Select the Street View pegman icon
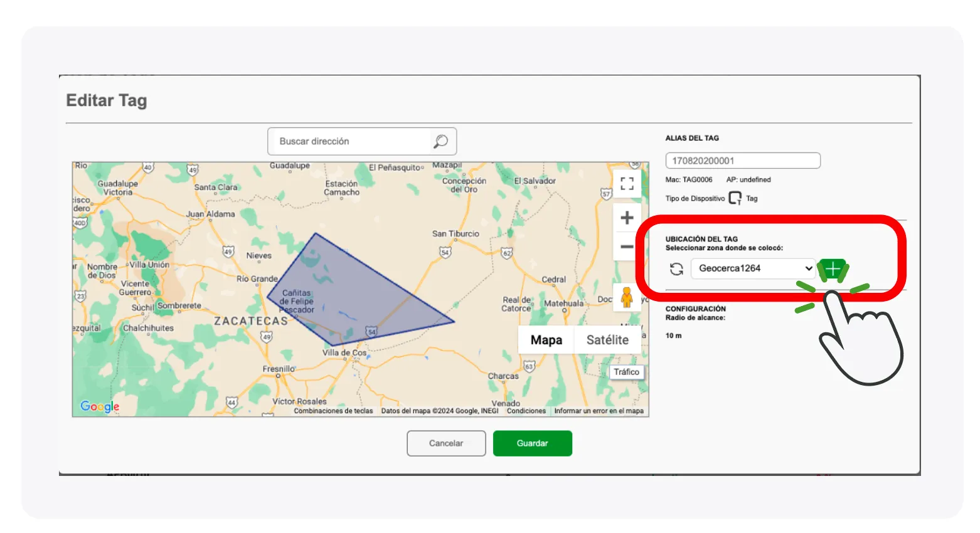 pyautogui.click(x=627, y=297)
